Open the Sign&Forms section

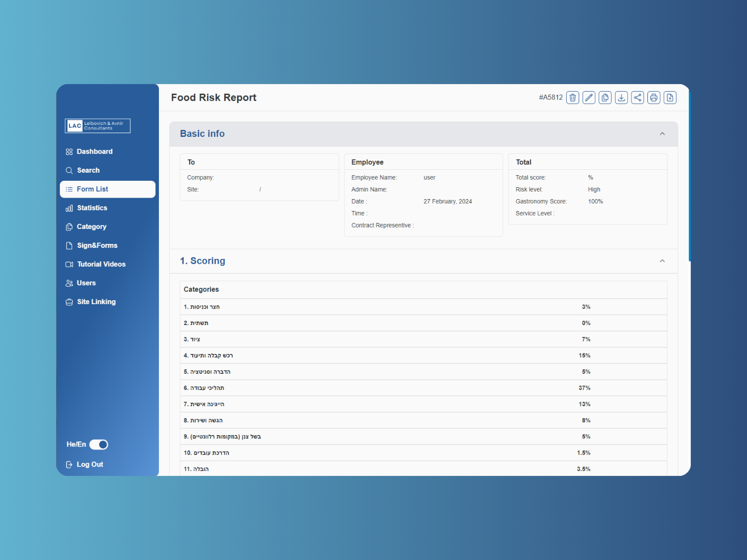[x=97, y=245]
